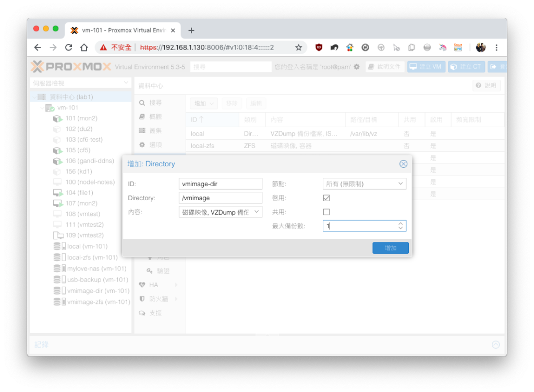This screenshot has height=392, width=534.
Task: Click the 最大備份數 max backups field
Action: (360, 226)
